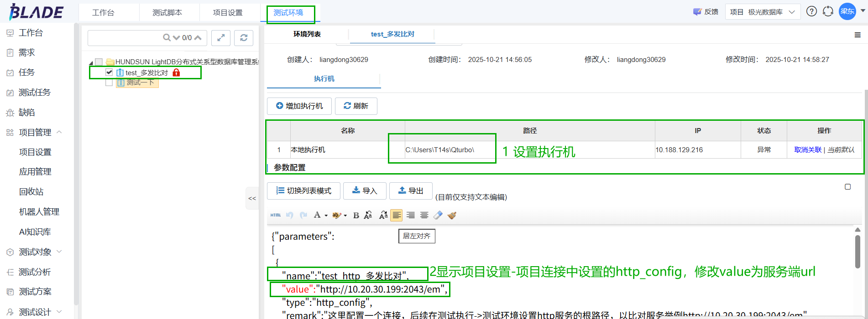Open the font color dropdown arrow
This screenshot has height=319, width=868.
pos(326,216)
